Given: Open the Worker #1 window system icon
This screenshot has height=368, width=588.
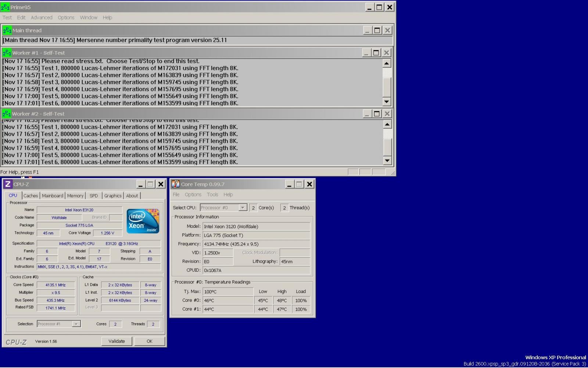Looking at the screenshot, I should (x=7, y=53).
